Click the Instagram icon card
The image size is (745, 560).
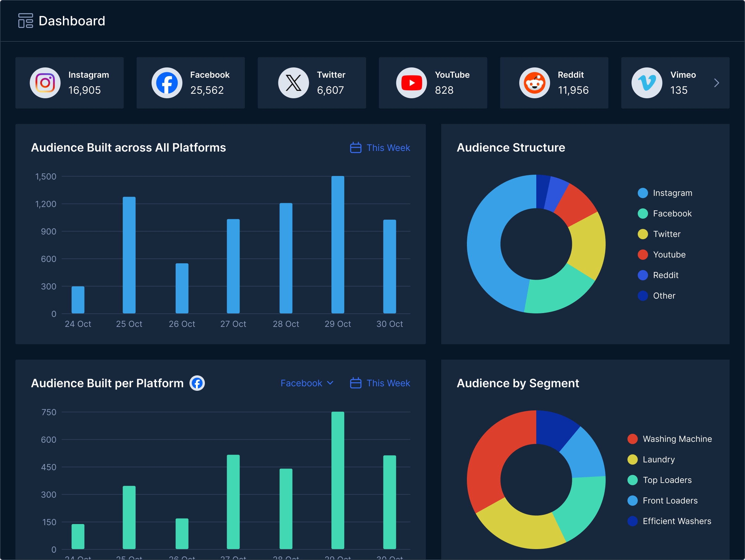[x=45, y=83]
